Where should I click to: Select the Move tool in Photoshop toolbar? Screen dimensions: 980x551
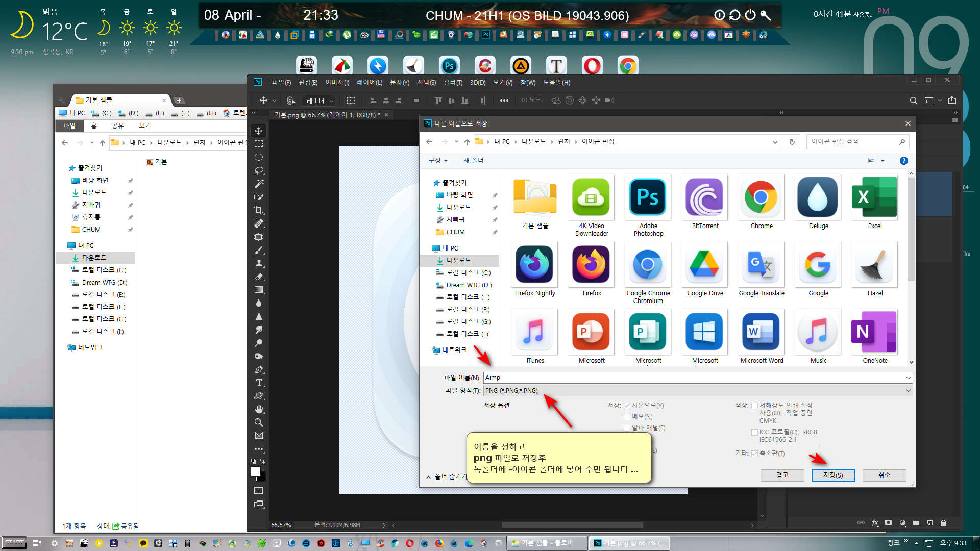pos(259,131)
